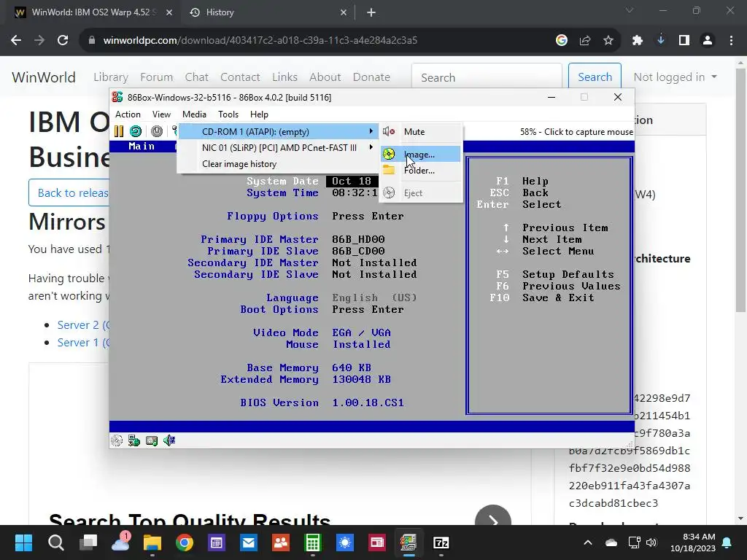Click the gray ACPI shutdown power icon
The image size is (747, 560).
(157, 131)
